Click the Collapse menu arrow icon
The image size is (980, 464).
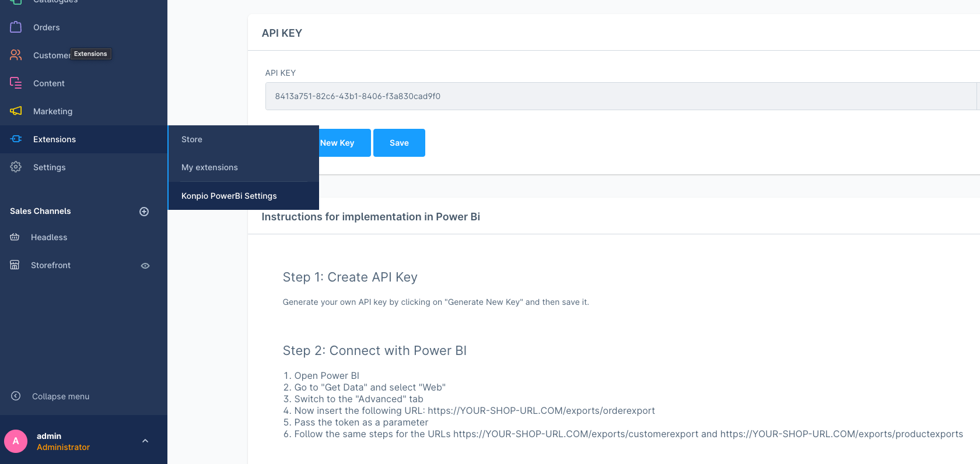click(x=16, y=396)
